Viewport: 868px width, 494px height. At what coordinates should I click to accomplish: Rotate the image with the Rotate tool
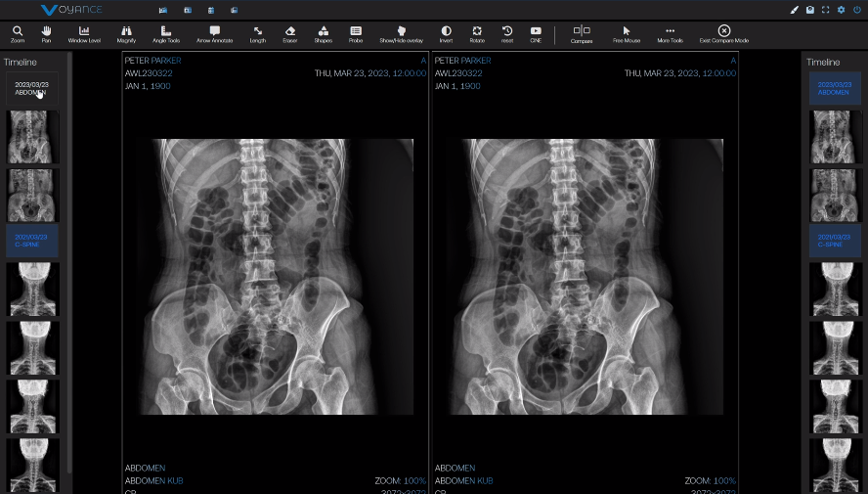(477, 34)
